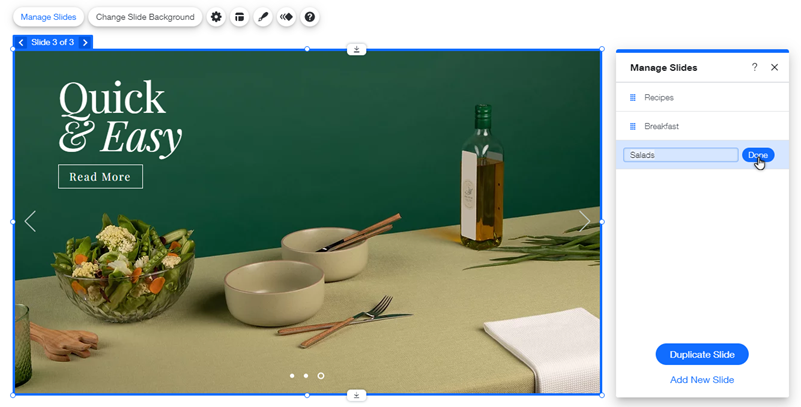This screenshot has width=801, height=407.
Task: Click the Duplicate Slide button
Action: tap(702, 355)
